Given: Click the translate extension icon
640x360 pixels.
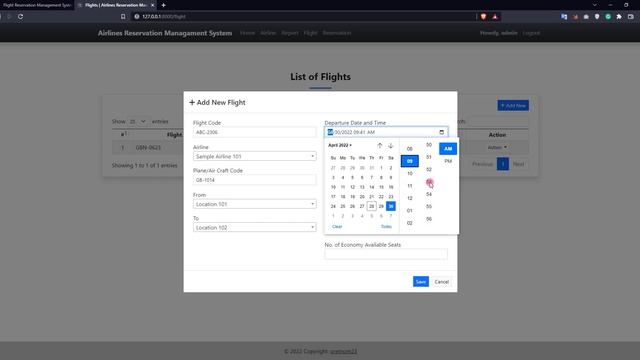Looking at the screenshot, I should (x=564, y=17).
